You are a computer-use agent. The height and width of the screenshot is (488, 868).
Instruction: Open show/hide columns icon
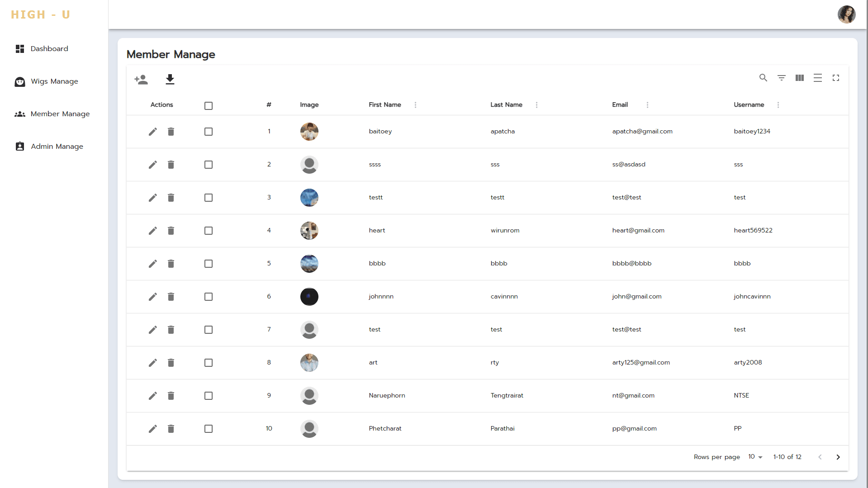[799, 78]
